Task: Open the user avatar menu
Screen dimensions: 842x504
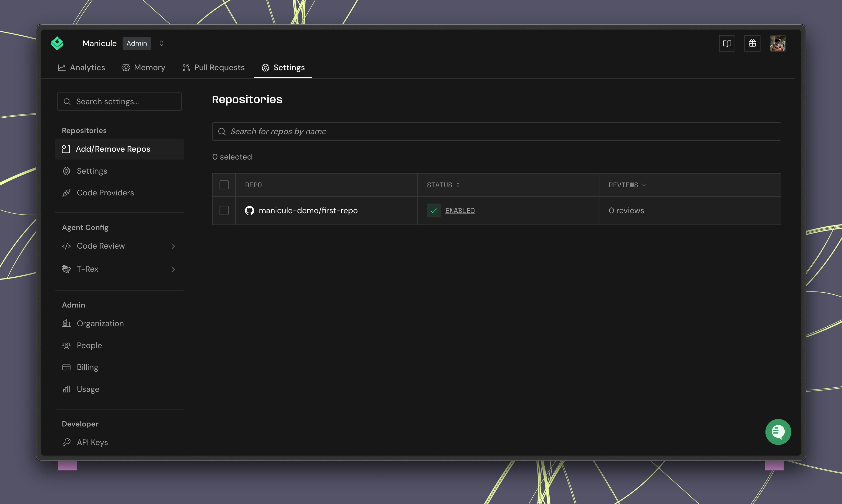Action: pyautogui.click(x=778, y=43)
